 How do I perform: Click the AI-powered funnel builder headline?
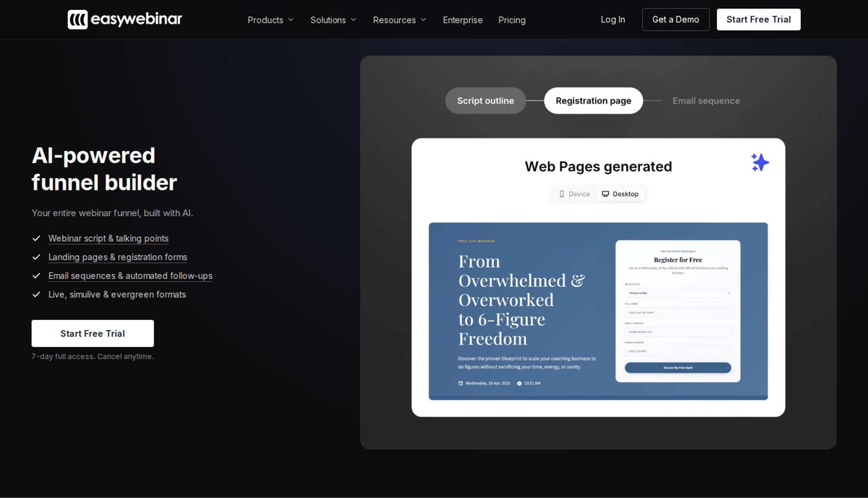pyautogui.click(x=104, y=169)
